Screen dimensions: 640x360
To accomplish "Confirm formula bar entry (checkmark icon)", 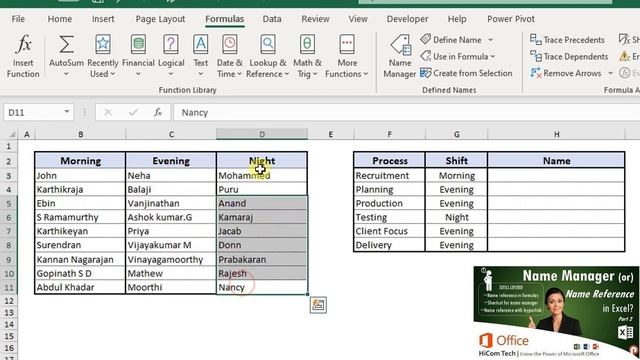I will [x=133, y=112].
